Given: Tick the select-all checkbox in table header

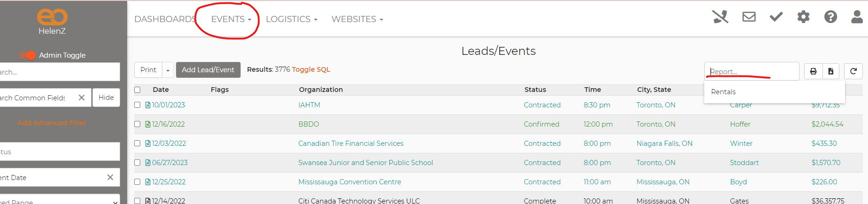Looking at the screenshot, I should (137, 90).
